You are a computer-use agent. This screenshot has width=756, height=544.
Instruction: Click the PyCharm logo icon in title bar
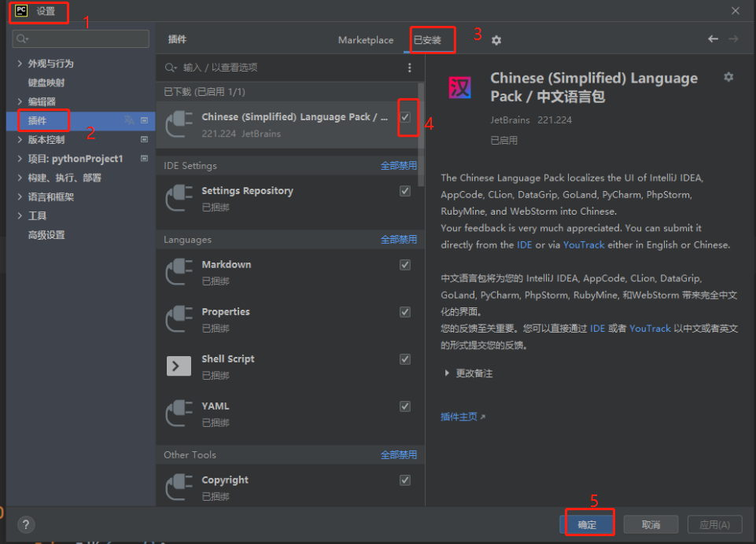pos(21,10)
